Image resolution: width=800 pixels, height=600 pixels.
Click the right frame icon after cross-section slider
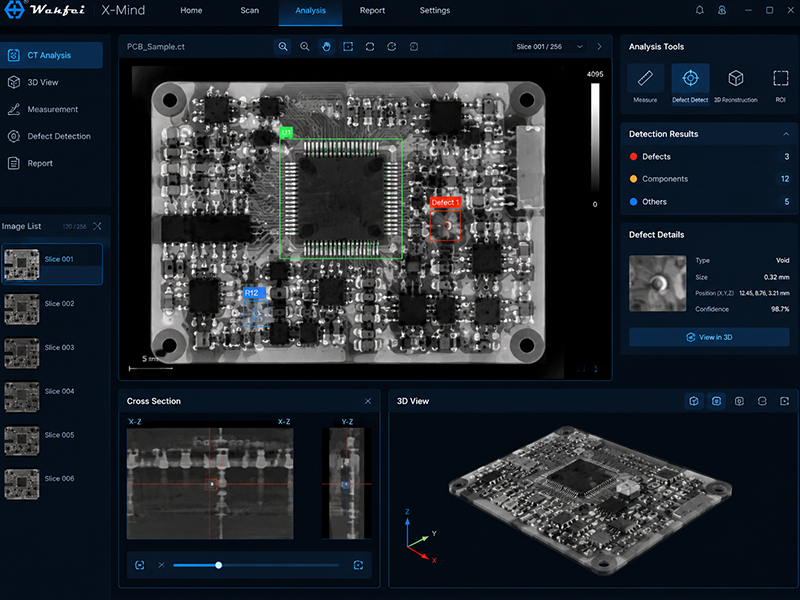(358, 565)
